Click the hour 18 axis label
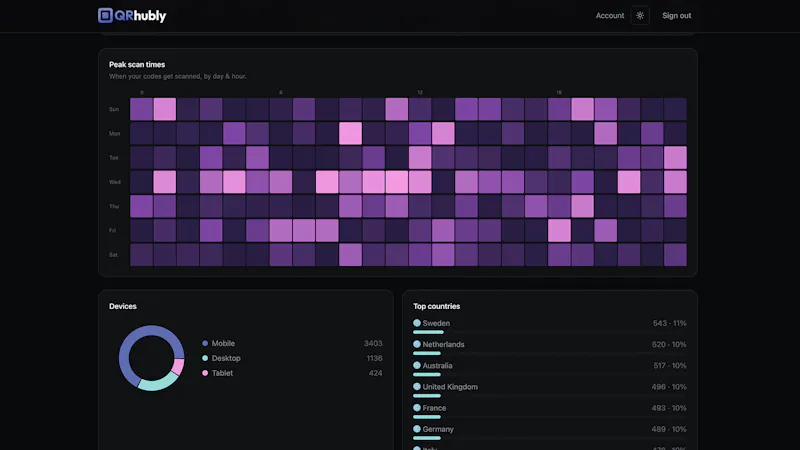Viewport: 800px width, 450px height. pyautogui.click(x=559, y=92)
